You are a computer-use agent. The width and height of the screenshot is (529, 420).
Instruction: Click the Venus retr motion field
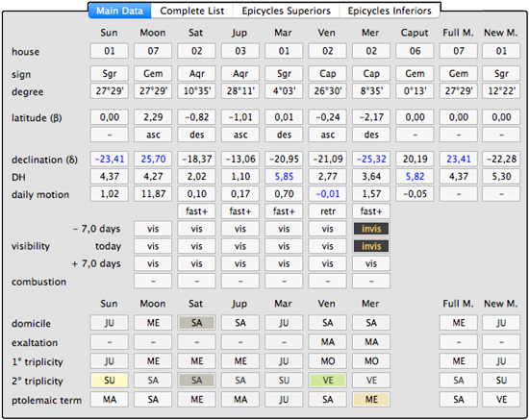point(328,211)
